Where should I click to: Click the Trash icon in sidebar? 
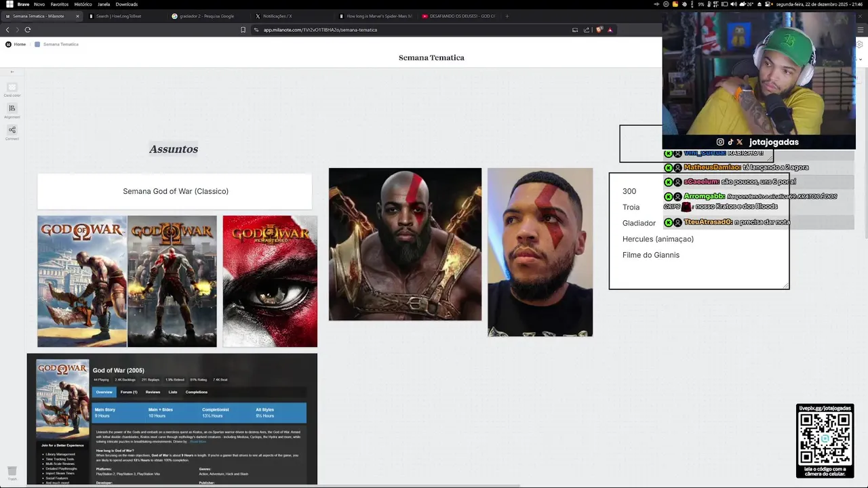12,472
